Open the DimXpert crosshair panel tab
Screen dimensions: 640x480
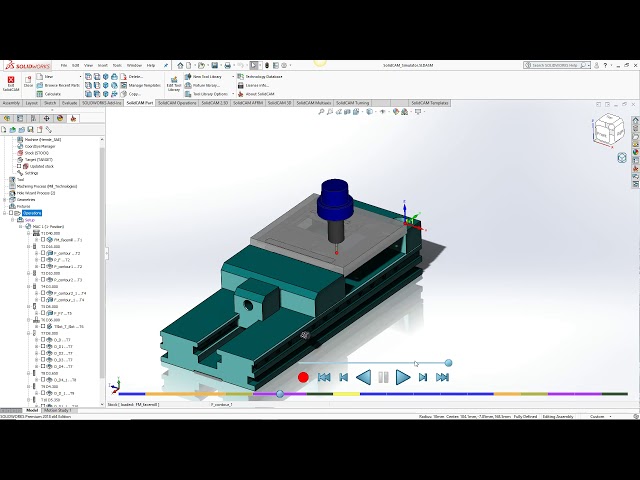pyautogui.click(x=47, y=118)
